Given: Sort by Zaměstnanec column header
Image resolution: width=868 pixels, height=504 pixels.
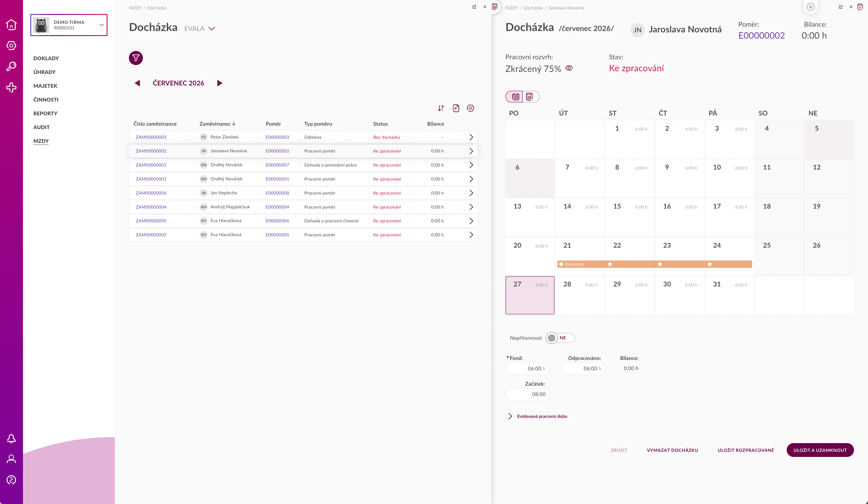Looking at the screenshot, I should pyautogui.click(x=217, y=124).
